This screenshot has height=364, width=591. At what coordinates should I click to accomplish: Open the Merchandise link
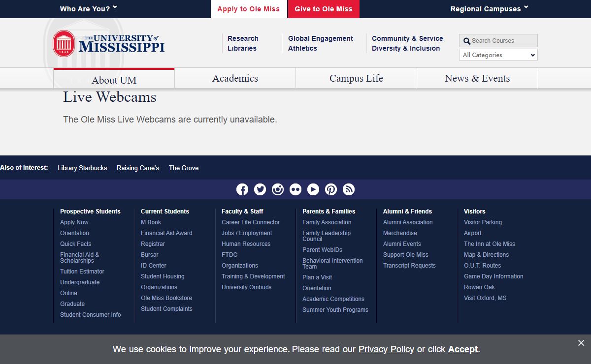point(400,233)
